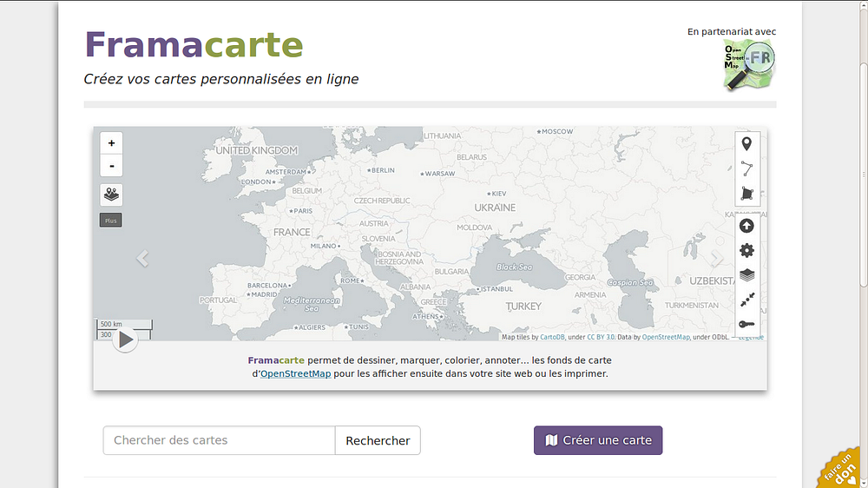
Task: Play the carousel slideshow
Action: click(x=125, y=340)
